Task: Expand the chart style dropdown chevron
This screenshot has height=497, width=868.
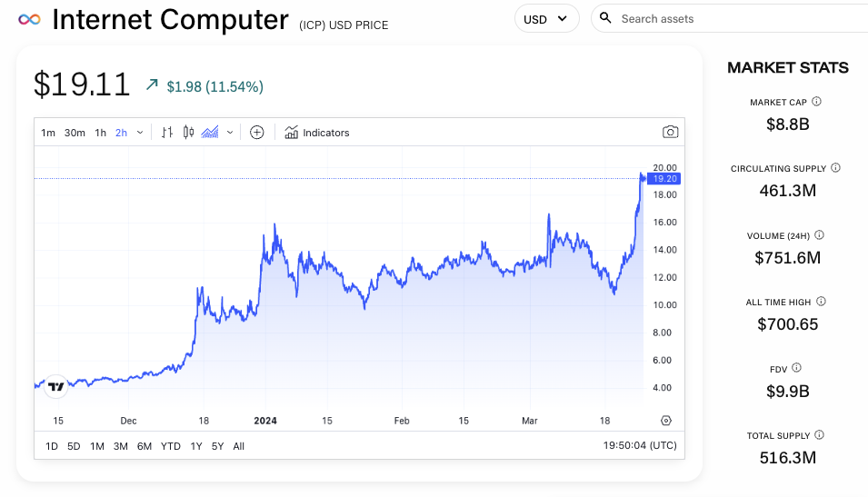Action: pos(230,133)
